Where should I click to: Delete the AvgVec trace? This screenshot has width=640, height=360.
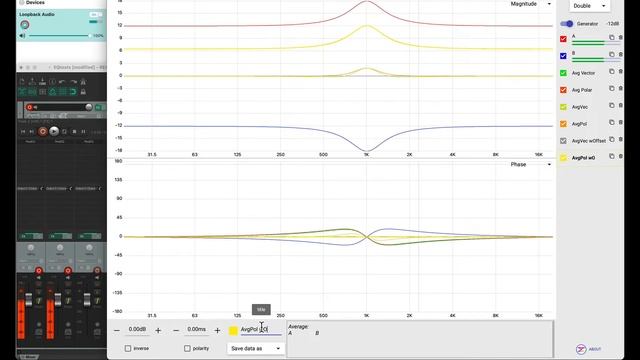[x=621, y=106]
